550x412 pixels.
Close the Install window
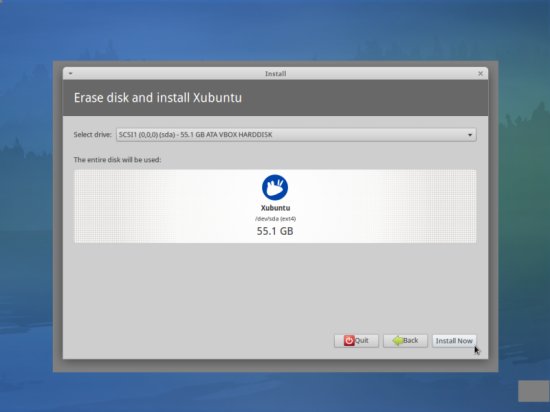pyautogui.click(x=480, y=74)
